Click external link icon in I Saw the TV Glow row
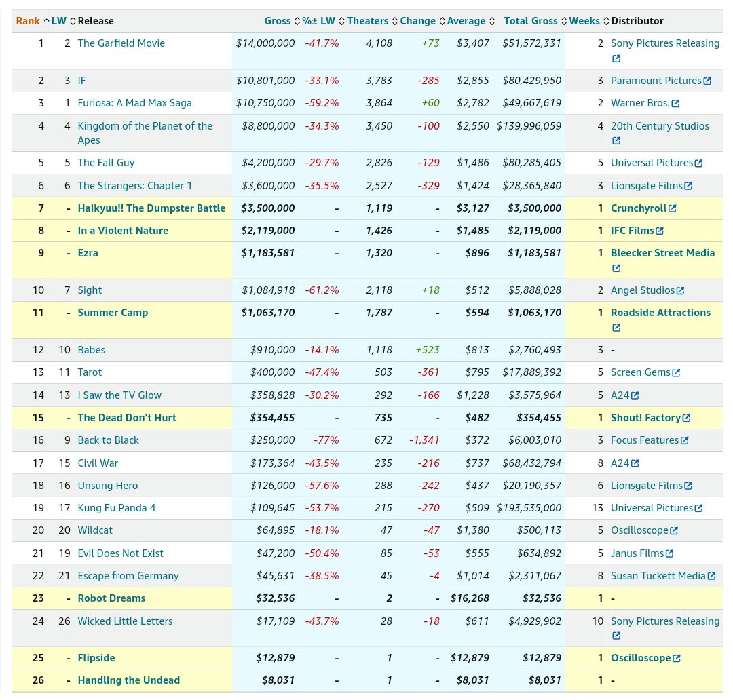Viewport: 733px width, 700px height. click(635, 395)
